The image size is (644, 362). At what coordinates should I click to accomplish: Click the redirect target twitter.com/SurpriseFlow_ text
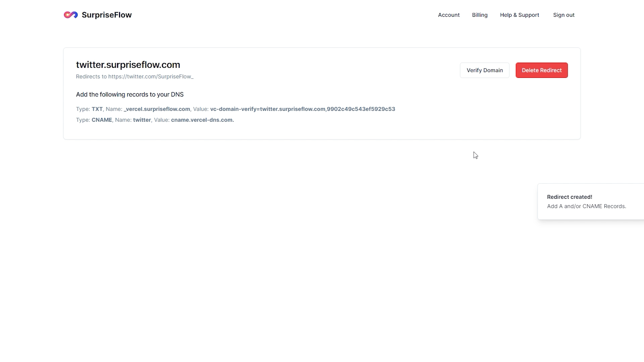pyautogui.click(x=151, y=76)
